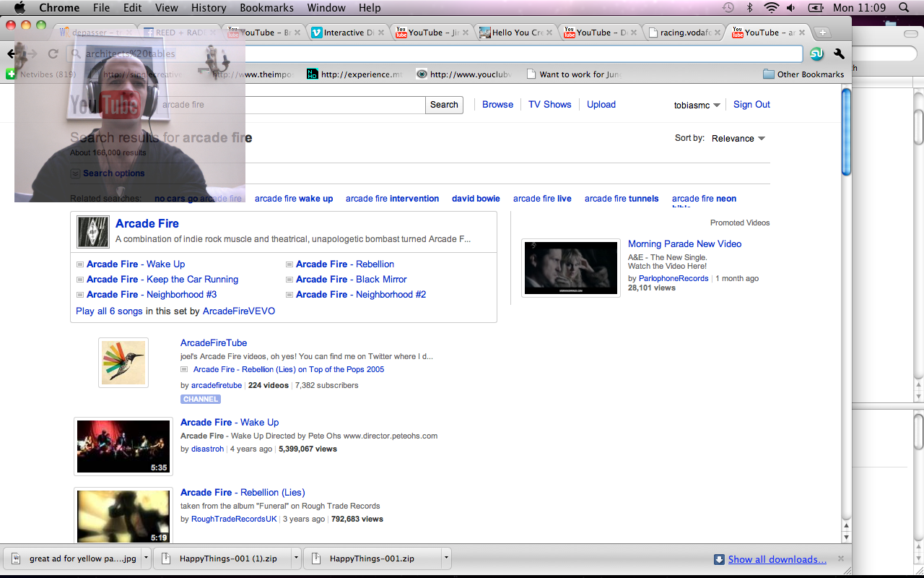Click the Wi-Fi status icon

pos(771,8)
